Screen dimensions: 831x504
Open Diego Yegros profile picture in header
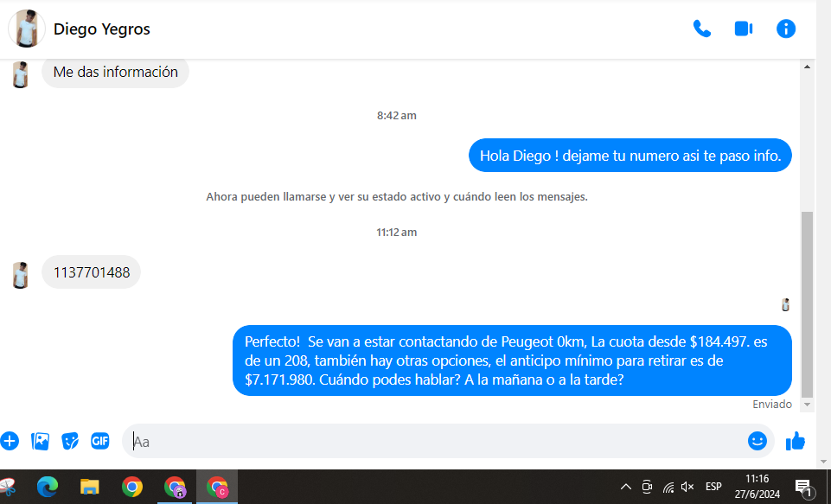click(x=27, y=29)
